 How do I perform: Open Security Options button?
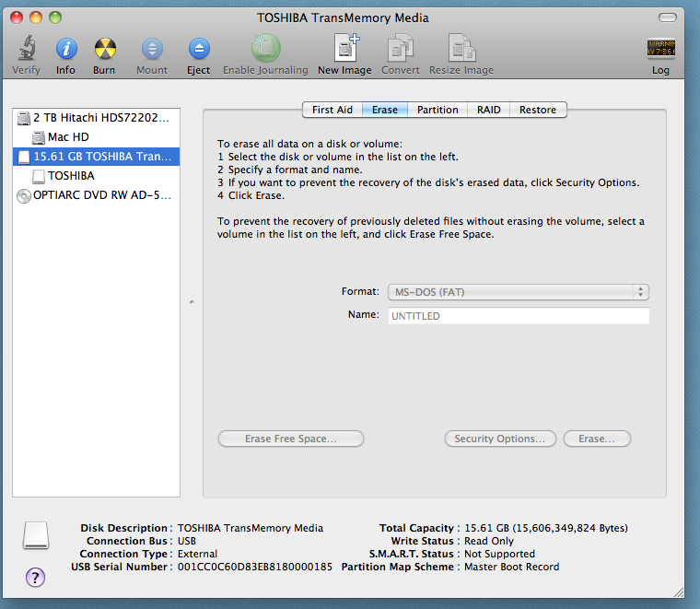coord(500,439)
